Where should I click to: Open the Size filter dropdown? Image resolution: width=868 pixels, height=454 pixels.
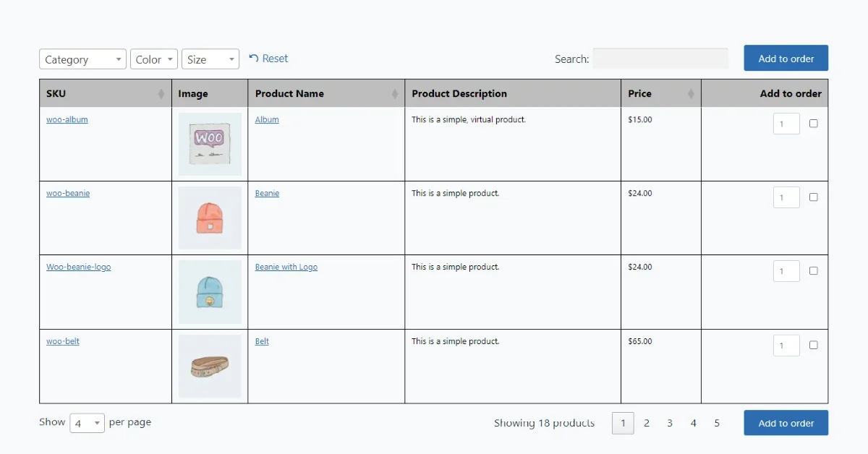pyautogui.click(x=210, y=59)
